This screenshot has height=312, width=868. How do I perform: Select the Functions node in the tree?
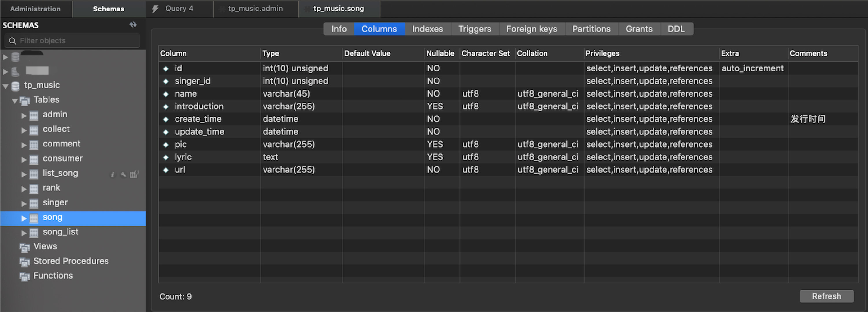pos(53,276)
